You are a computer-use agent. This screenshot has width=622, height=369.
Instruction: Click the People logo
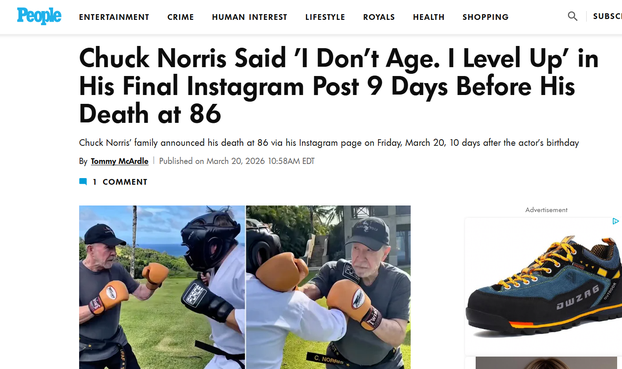point(39,16)
